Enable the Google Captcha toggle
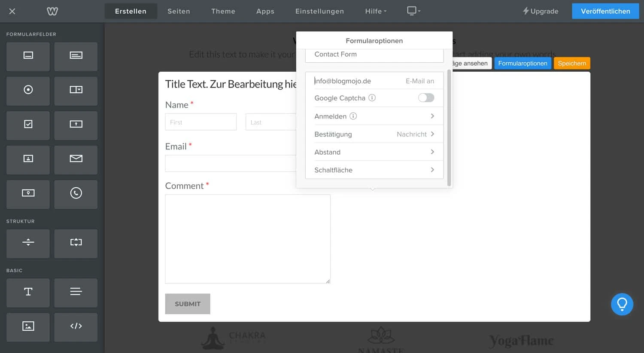Viewport: 644px width, 353px height. [x=426, y=97]
